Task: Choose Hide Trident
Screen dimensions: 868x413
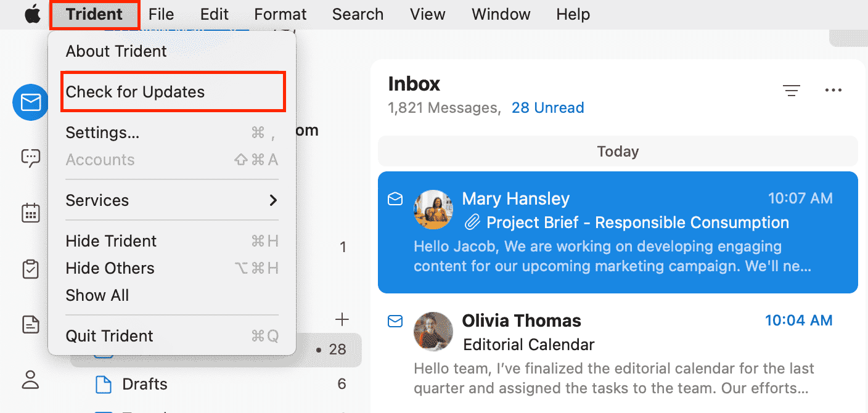Action: click(x=172, y=241)
